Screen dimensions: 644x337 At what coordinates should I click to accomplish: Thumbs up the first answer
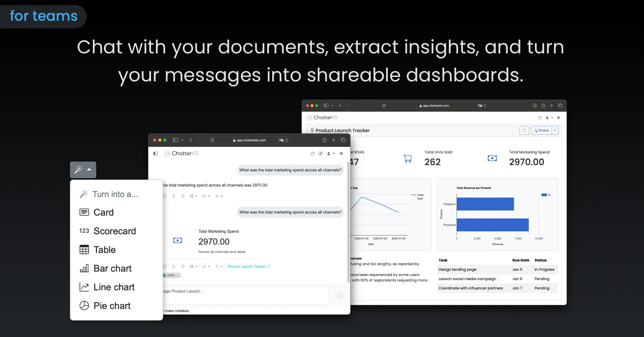pos(173,196)
